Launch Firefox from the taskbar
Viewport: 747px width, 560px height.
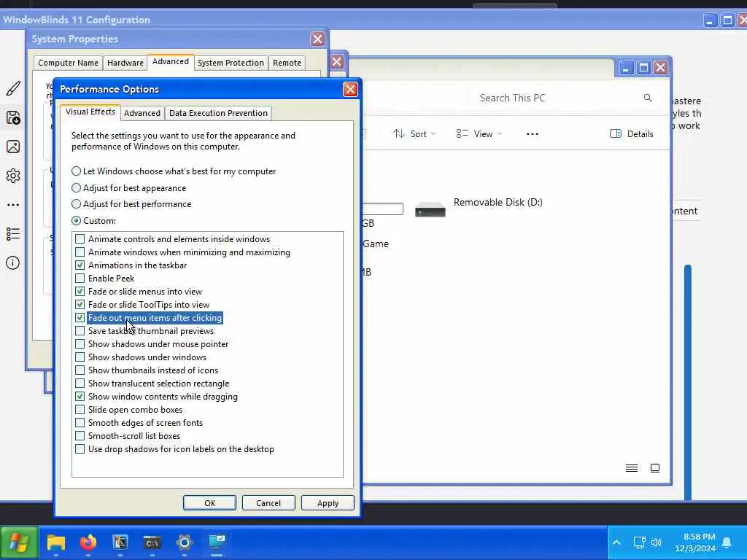[x=88, y=542]
